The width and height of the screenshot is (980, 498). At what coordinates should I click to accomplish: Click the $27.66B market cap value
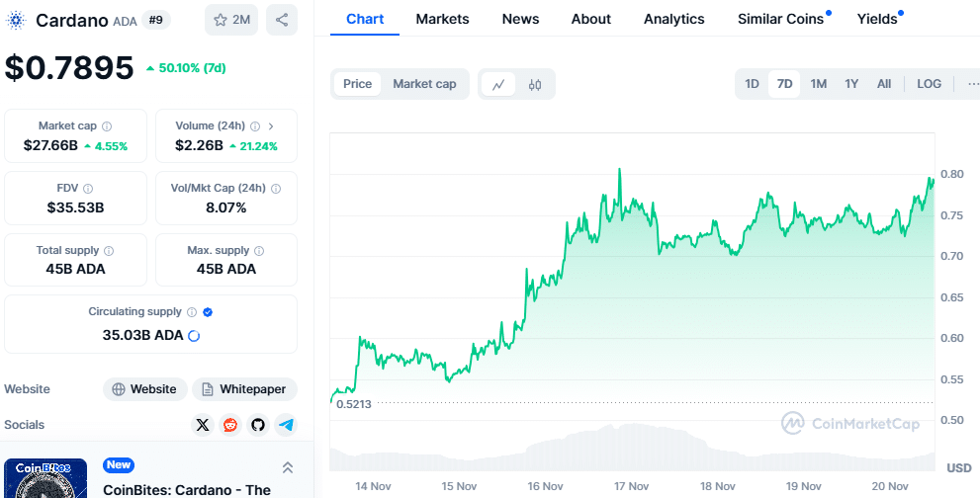click(x=50, y=146)
